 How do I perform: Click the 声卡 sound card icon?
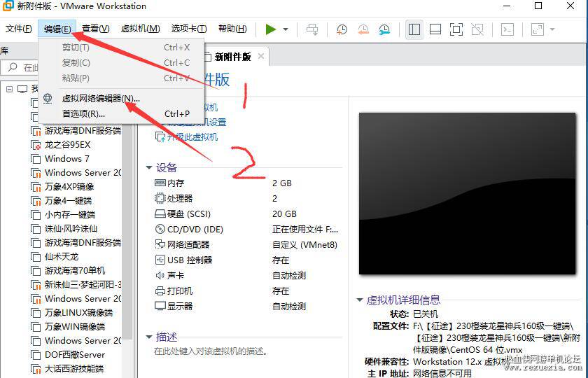(x=160, y=276)
